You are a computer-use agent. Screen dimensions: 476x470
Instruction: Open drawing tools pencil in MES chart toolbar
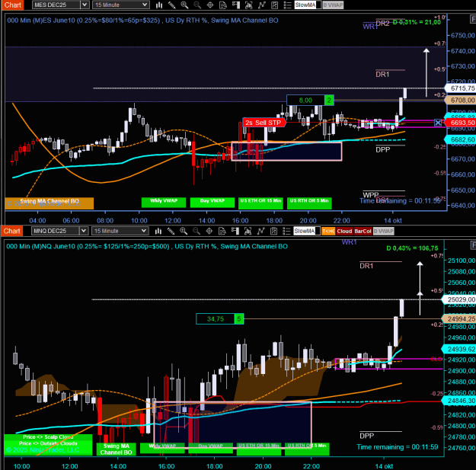tap(172, 5)
